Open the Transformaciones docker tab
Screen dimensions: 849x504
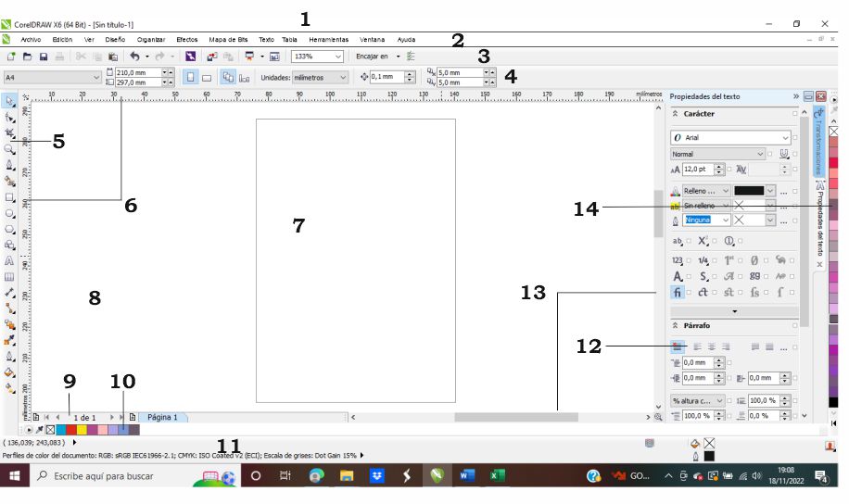point(818,141)
